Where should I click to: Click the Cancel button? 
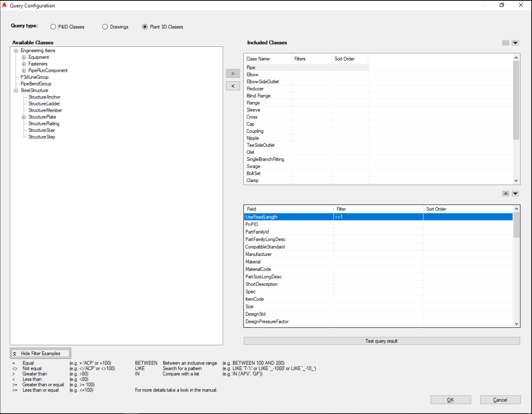500,400
